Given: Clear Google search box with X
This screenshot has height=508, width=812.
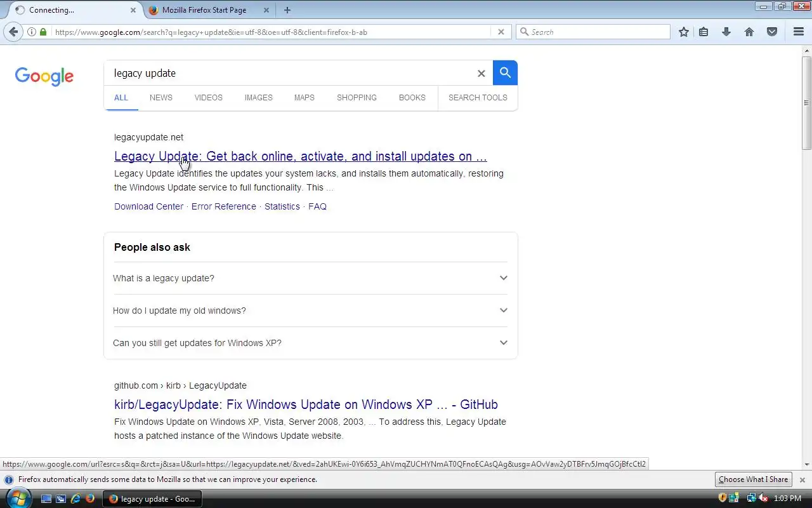Looking at the screenshot, I should click(x=481, y=74).
